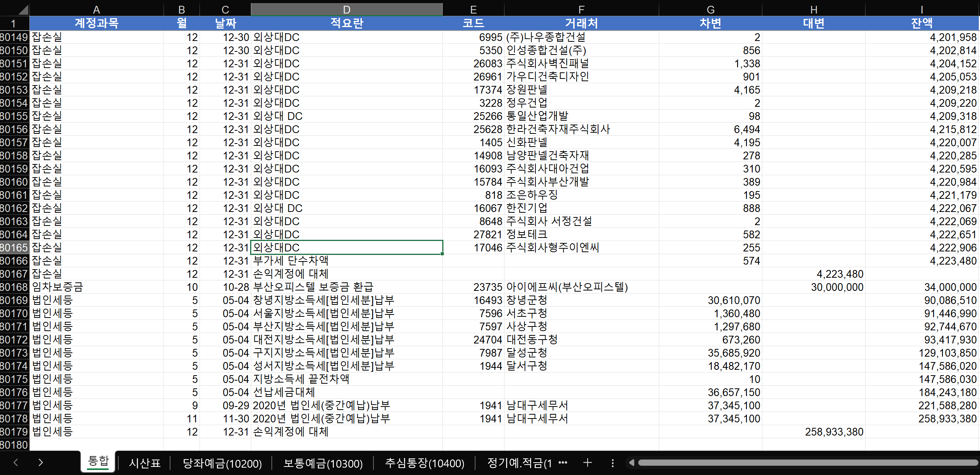
Task: Select the 통합 sheet tab
Action: click(x=98, y=461)
